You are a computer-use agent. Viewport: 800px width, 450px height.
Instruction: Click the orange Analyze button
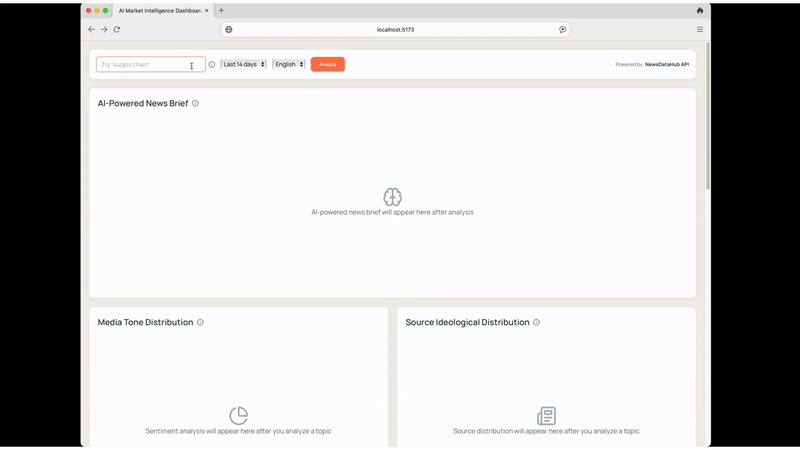pyautogui.click(x=328, y=64)
